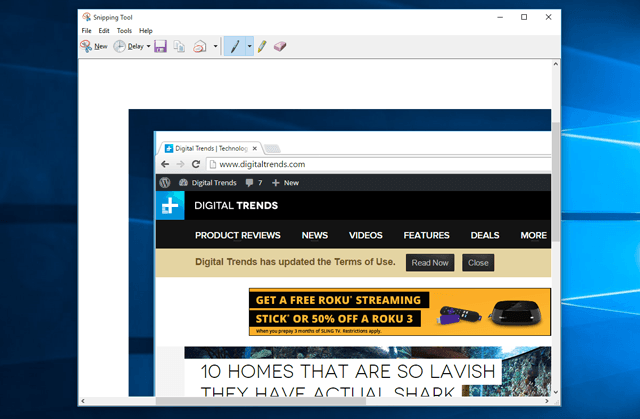Open the MORE nav item
Viewport: 640px width, 419px height.
coord(533,235)
